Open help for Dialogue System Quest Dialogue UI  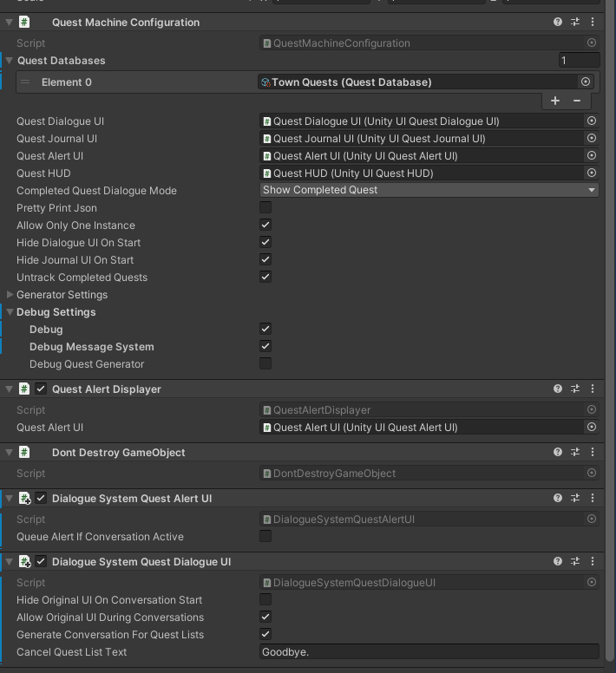[558, 561]
